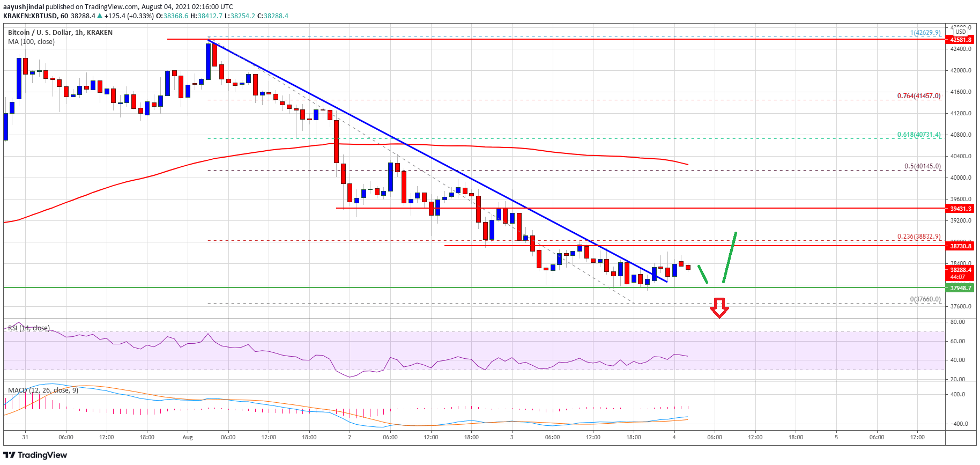
Task: Click the 37600.0 price axis tick
Action: click(961, 306)
